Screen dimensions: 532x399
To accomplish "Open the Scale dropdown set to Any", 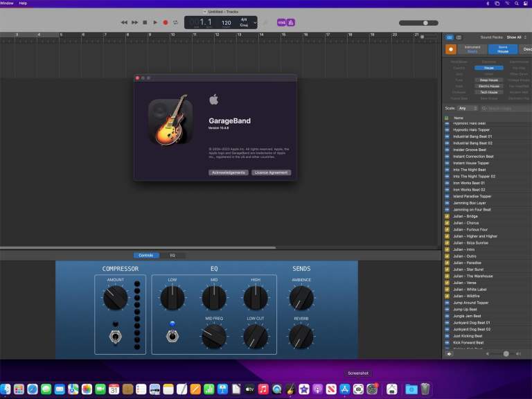I will tap(467, 108).
